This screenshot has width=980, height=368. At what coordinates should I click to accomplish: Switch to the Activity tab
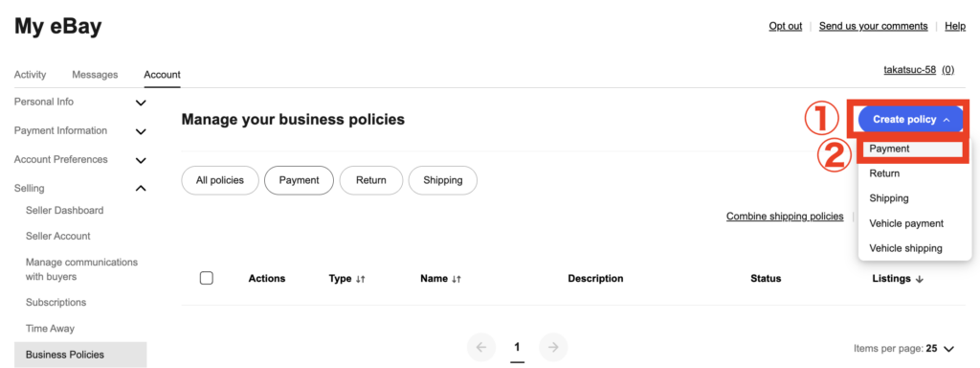click(x=30, y=75)
